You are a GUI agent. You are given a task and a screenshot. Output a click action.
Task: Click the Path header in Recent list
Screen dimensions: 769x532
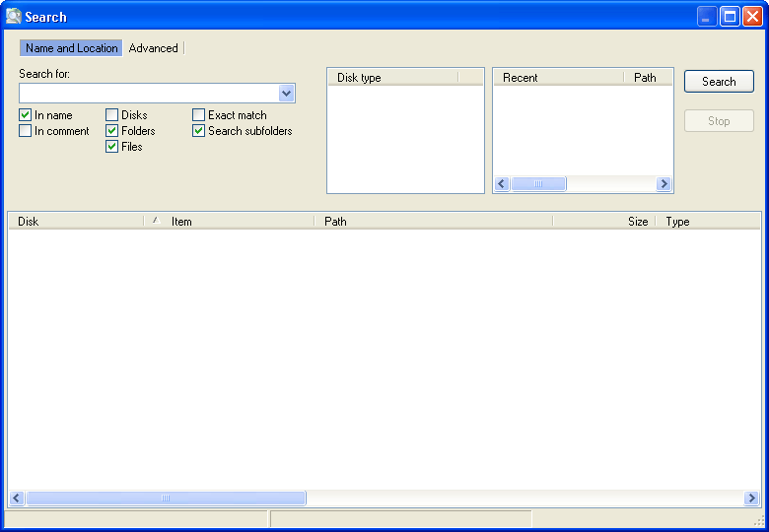click(649, 78)
